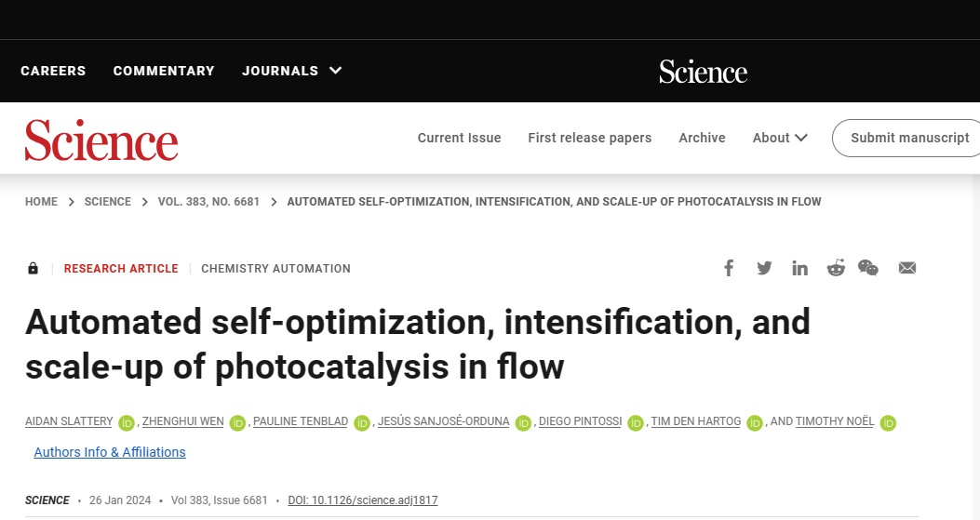Screen dimensions: 980x520
Task: Email the article with envelope icon
Action: (907, 268)
